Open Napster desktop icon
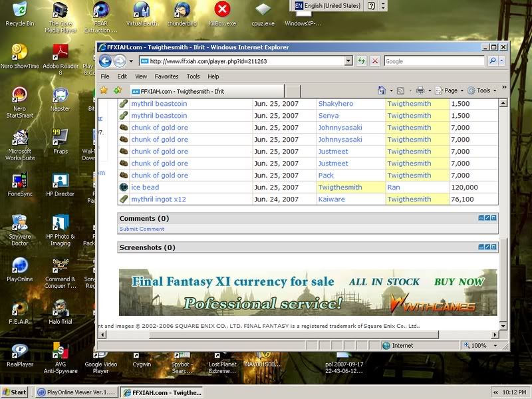The width and height of the screenshot is (532, 399). pyautogui.click(x=61, y=99)
